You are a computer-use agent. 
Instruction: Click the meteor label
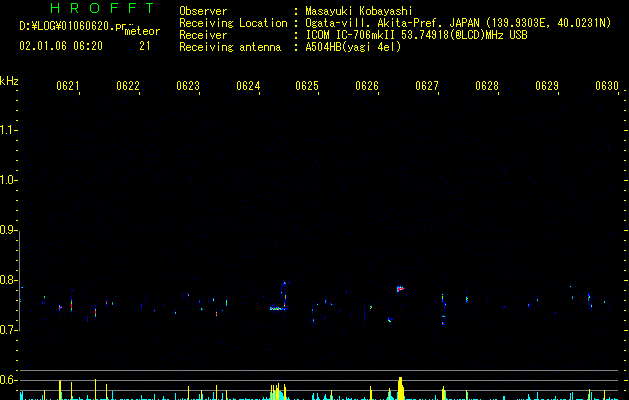(142, 31)
